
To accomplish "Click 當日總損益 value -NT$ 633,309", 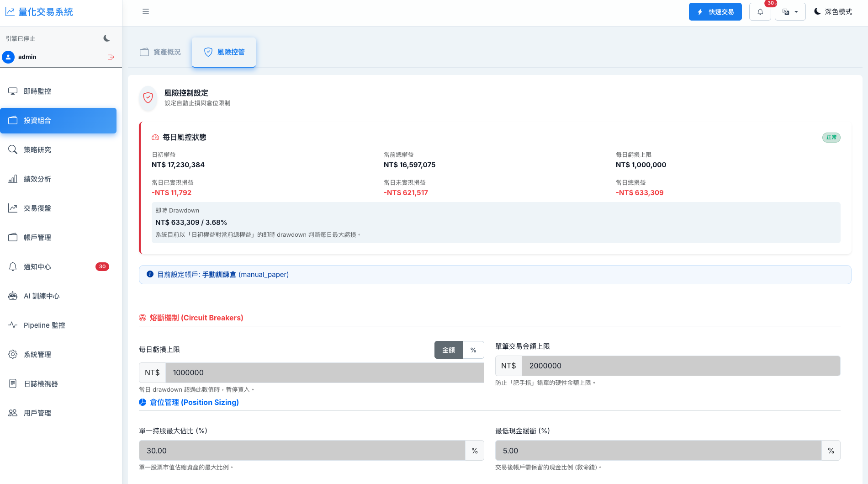I will (x=640, y=193).
